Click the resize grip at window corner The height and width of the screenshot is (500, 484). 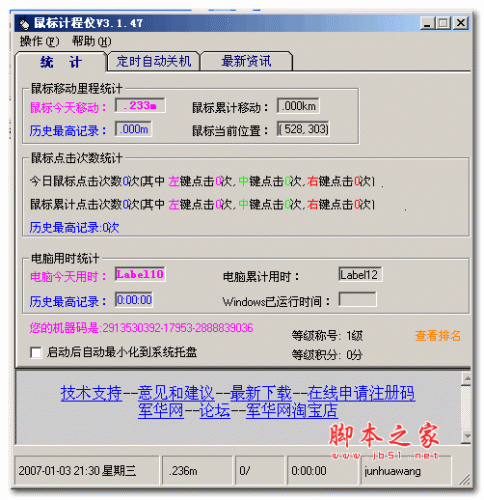point(465,479)
